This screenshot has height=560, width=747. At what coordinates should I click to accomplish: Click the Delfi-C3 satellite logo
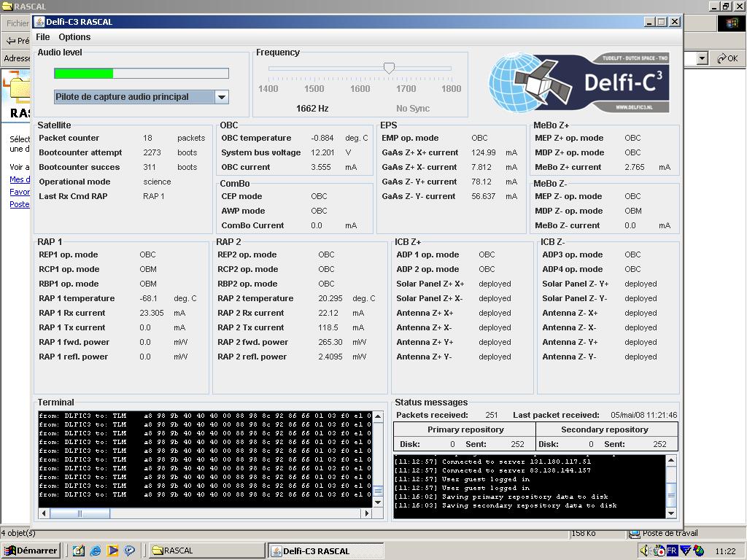pos(578,82)
